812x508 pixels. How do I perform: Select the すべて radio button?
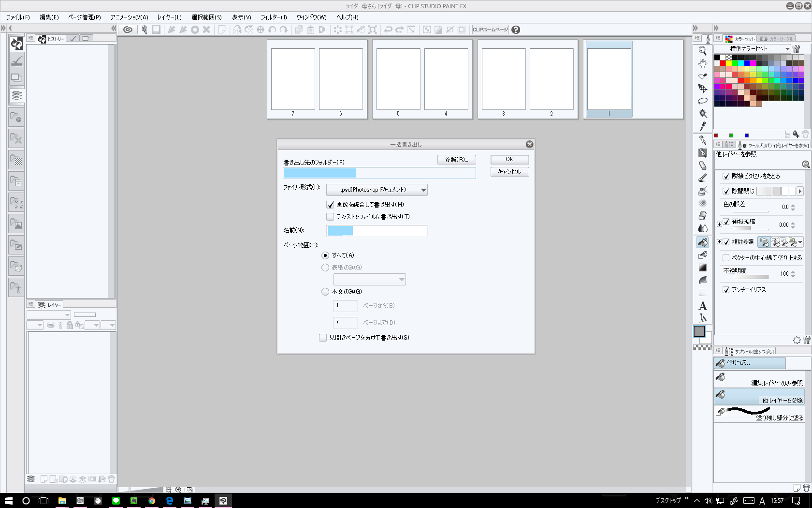click(x=325, y=255)
